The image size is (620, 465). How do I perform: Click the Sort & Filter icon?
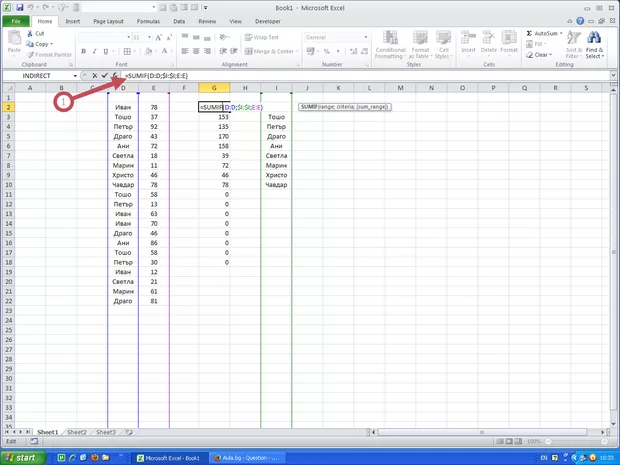574,43
